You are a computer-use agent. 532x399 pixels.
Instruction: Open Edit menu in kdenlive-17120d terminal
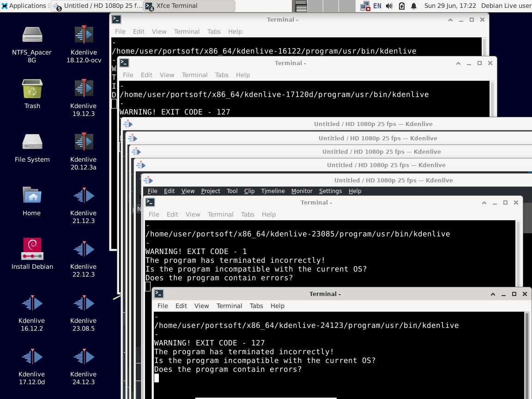(146, 75)
